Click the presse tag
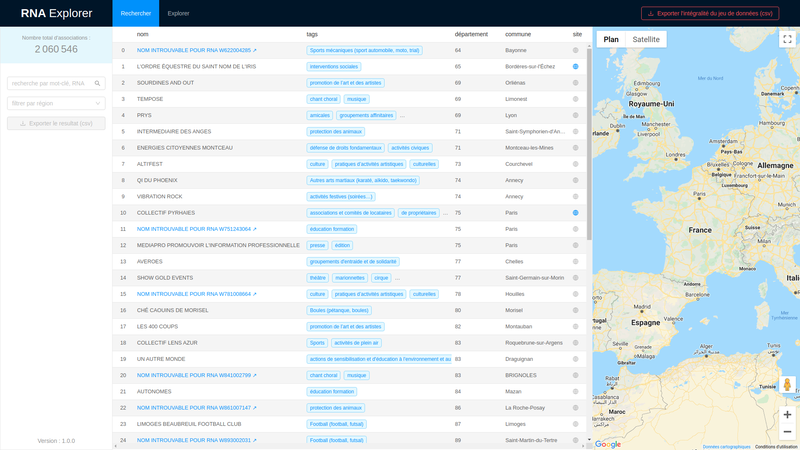The height and width of the screenshot is (450, 800). 317,245
